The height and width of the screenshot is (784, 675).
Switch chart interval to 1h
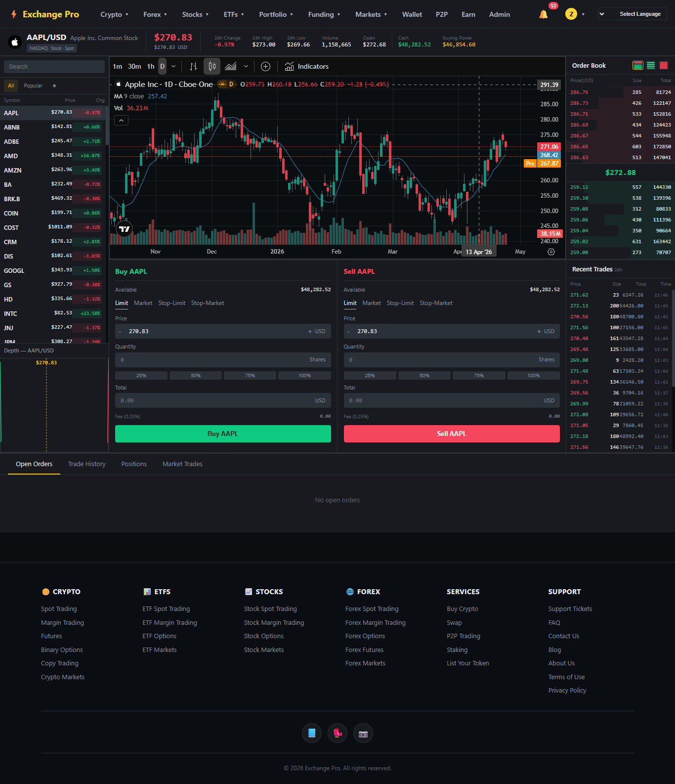151,66
